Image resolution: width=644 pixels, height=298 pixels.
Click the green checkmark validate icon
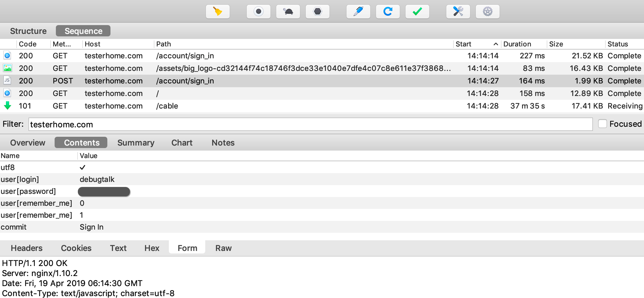coord(417,12)
